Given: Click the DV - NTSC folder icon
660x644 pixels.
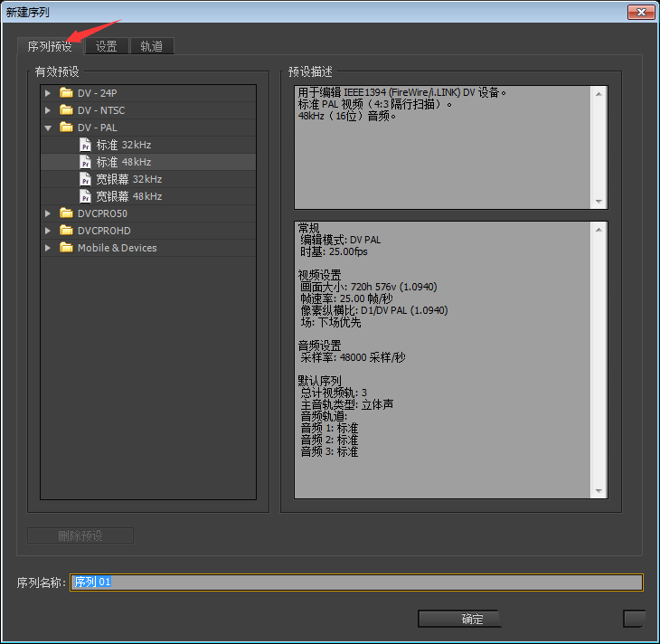Looking at the screenshot, I should pos(66,110).
